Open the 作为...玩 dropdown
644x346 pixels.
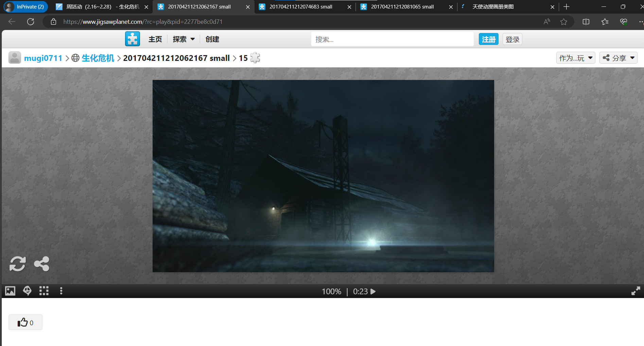(575, 58)
